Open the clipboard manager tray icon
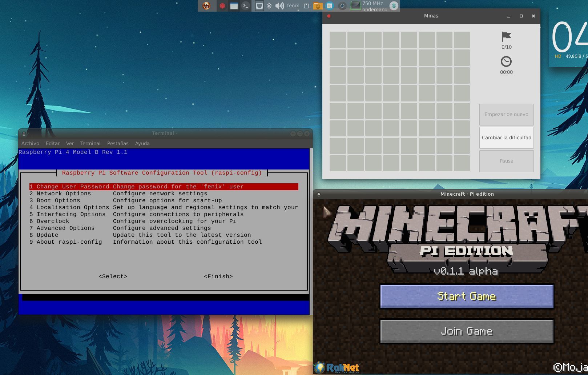 click(x=306, y=6)
